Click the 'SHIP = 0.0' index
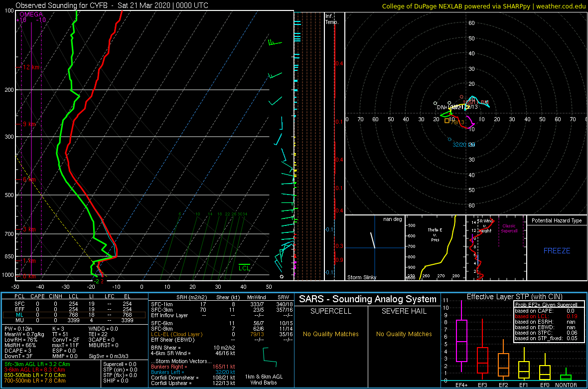 click(116, 381)
